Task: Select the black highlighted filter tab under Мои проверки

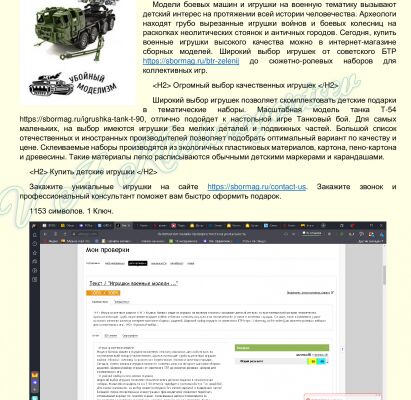Action: pyautogui.click(x=137, y=264)
